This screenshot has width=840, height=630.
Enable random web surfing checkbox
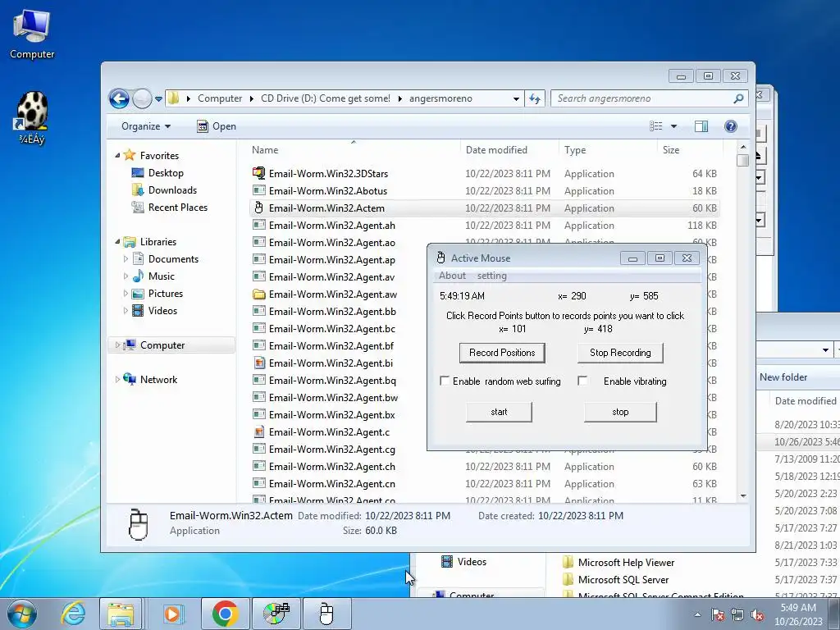click(x=445, y=381)
